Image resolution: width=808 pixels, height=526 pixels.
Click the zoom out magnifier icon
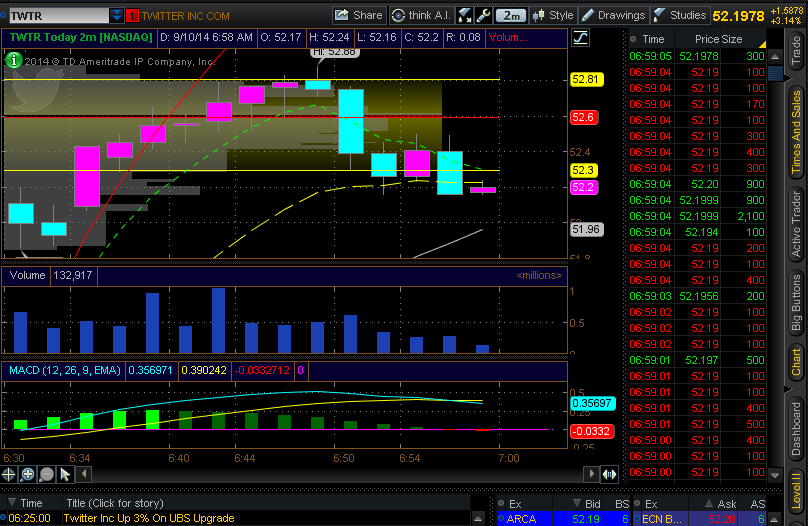(46, 474)
